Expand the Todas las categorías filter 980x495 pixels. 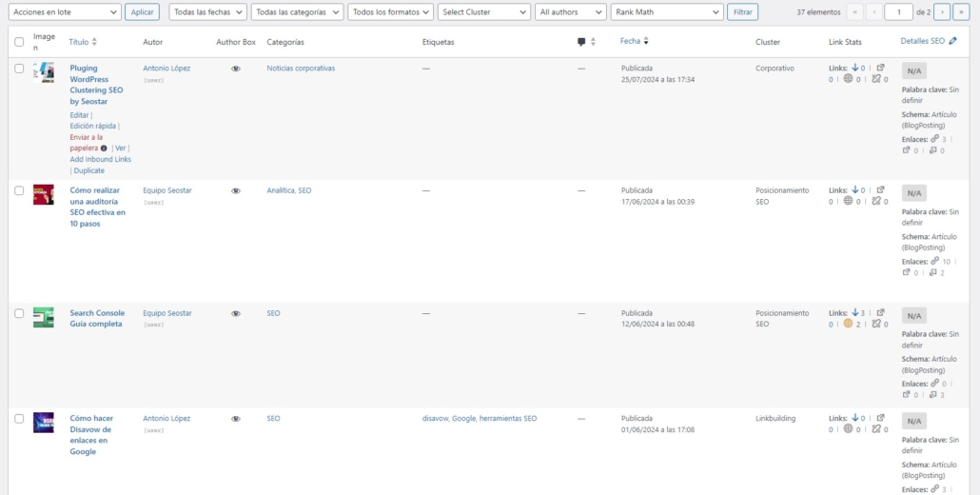pos(298,12)
